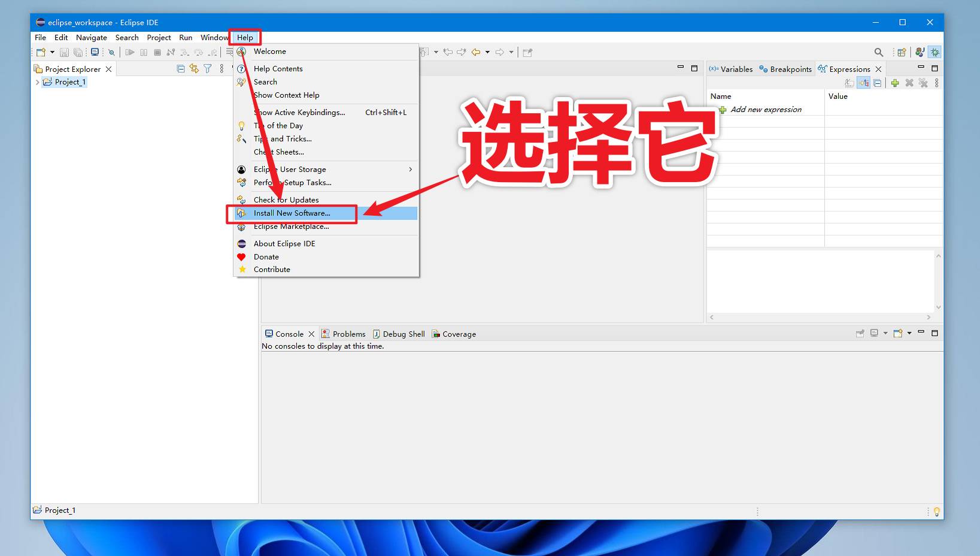Switch to the Debug Shell tab

[x=399, y=334]
